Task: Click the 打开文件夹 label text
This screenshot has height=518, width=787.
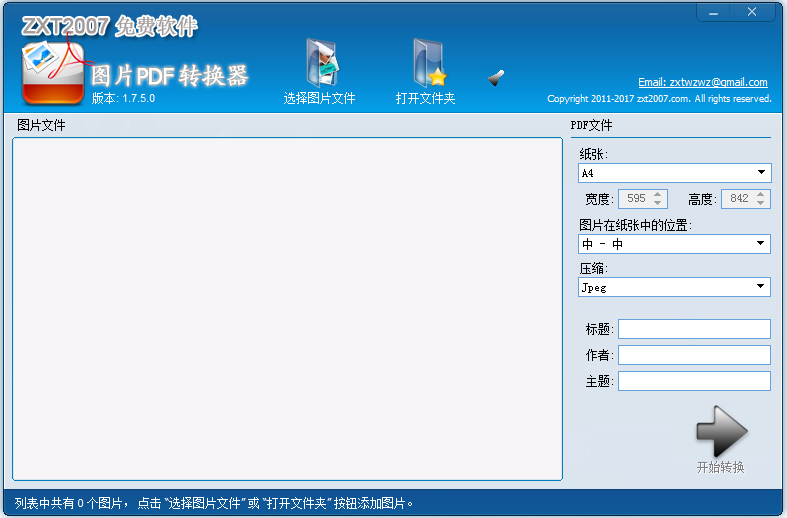Action: (x=425, y=98)
